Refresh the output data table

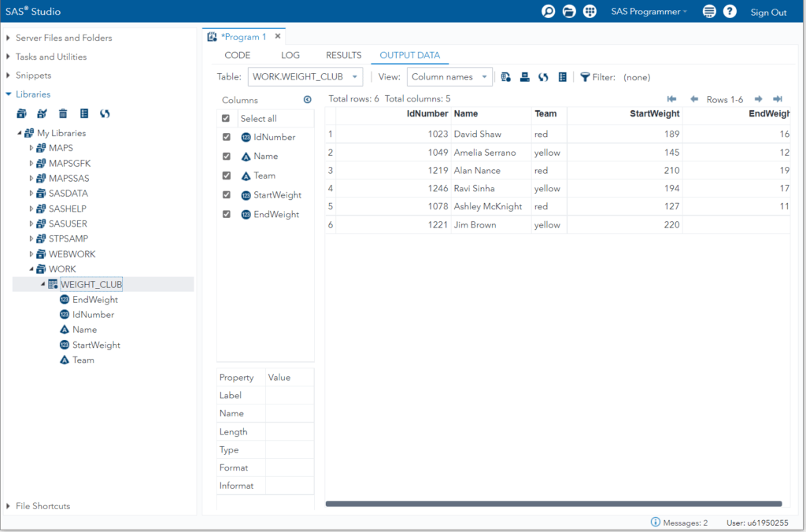tap(543, 77)
